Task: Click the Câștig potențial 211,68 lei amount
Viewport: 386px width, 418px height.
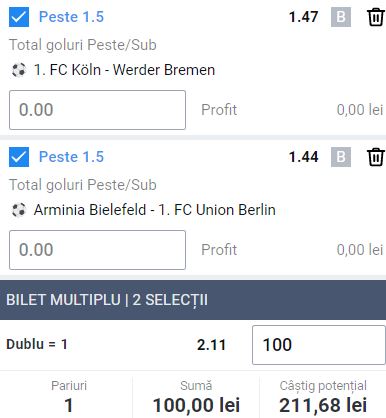Action: point(323,405)
